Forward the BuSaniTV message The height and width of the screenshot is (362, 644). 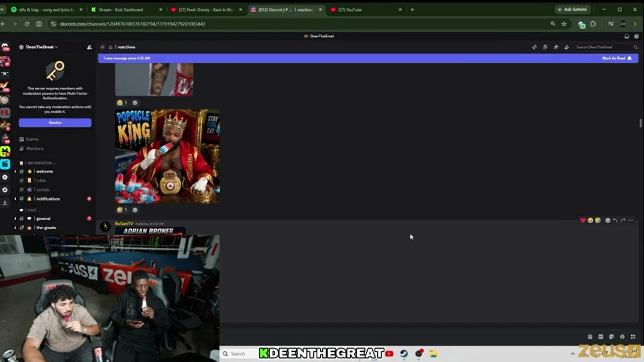click(622, 220)
